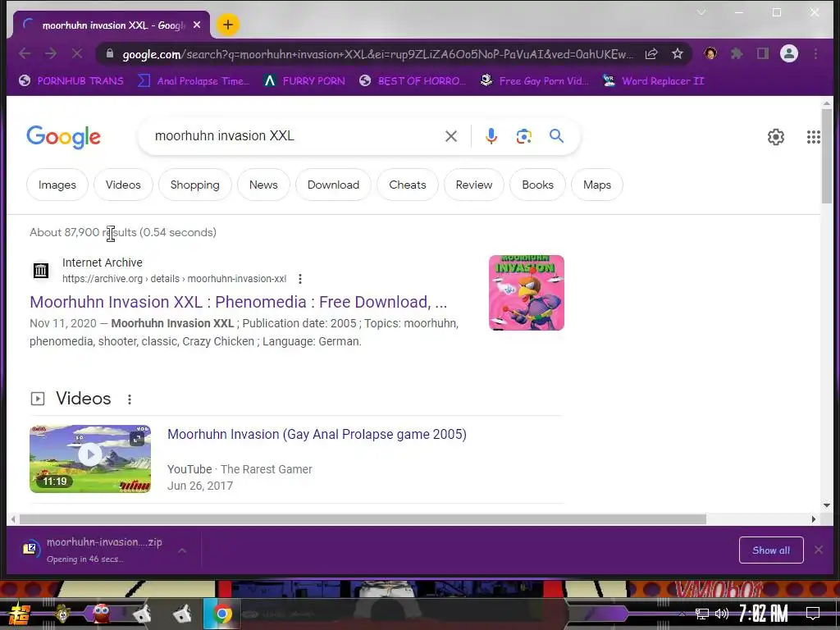The width and height of the screenshot is (840, 630).
Task: Open the tab search chevron in the title bar
Action: coord(701,12)
